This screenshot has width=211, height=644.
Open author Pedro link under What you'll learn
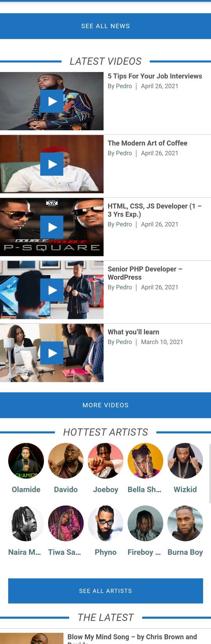[x=124, y=342]
